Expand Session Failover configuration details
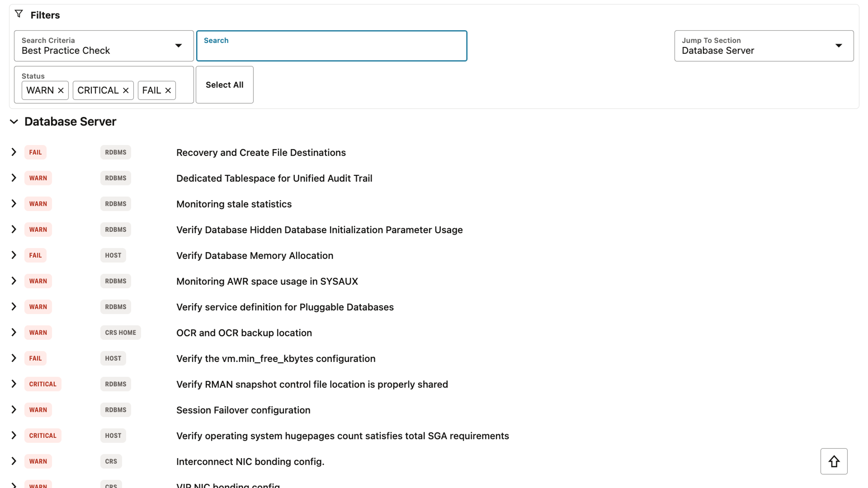The image size is (868, 488). pyautogui.click(x=14, y=410)
